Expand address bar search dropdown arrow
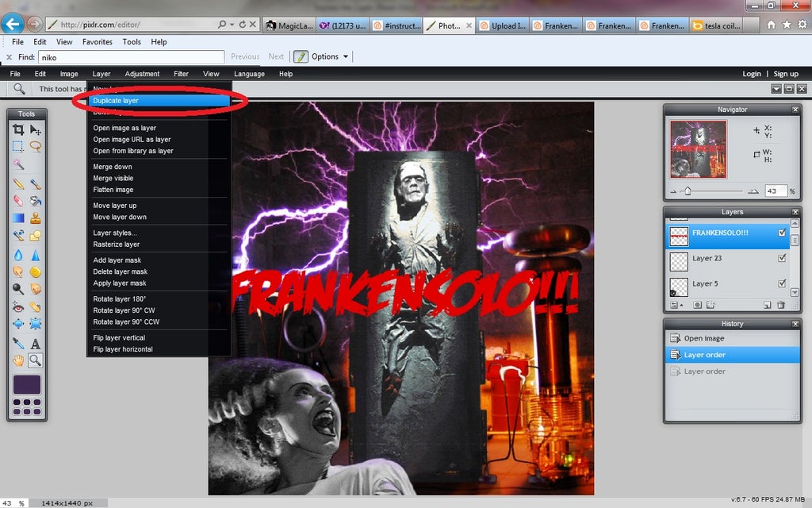This screenshot has height=508, width=812. (x=232, y=25)
